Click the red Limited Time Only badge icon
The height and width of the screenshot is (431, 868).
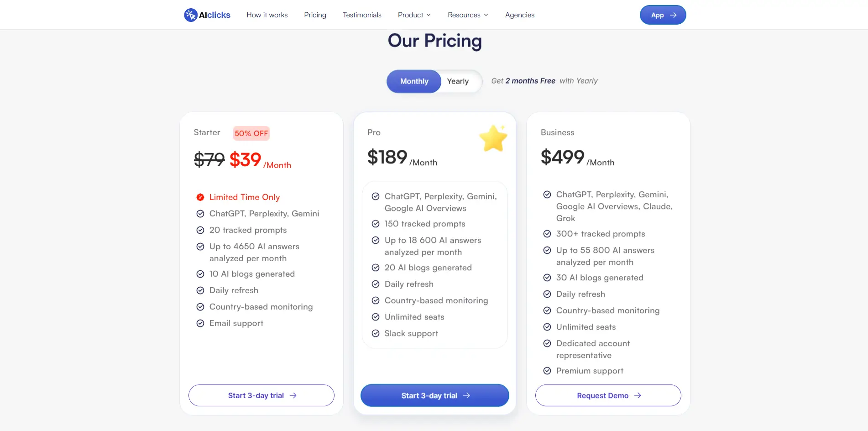pos(200,197)
